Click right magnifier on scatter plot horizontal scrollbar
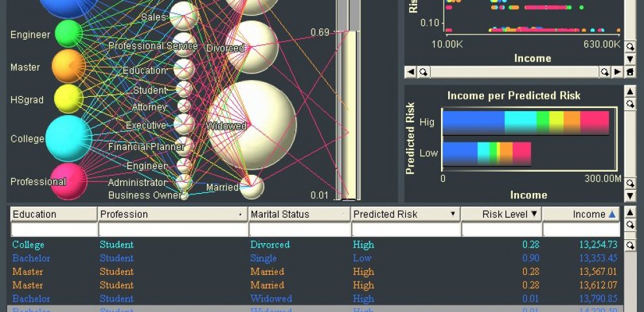 (x=605, y=71)
